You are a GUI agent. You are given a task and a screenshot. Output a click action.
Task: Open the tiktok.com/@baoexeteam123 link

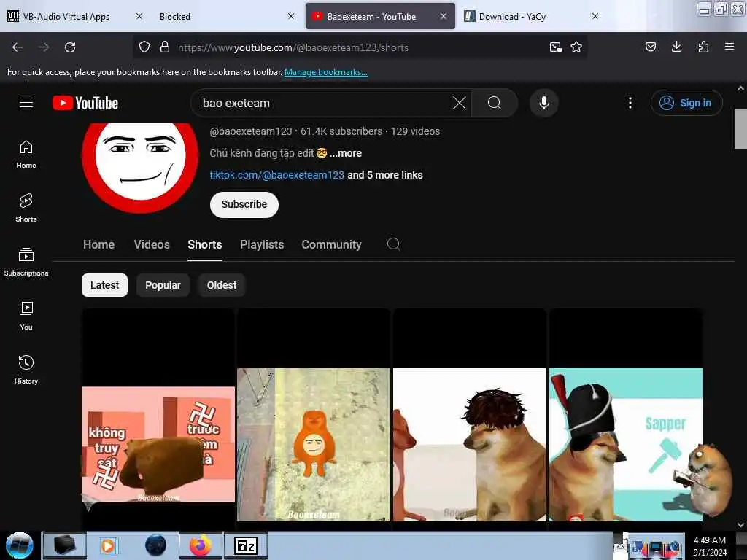tap(276, 175)
